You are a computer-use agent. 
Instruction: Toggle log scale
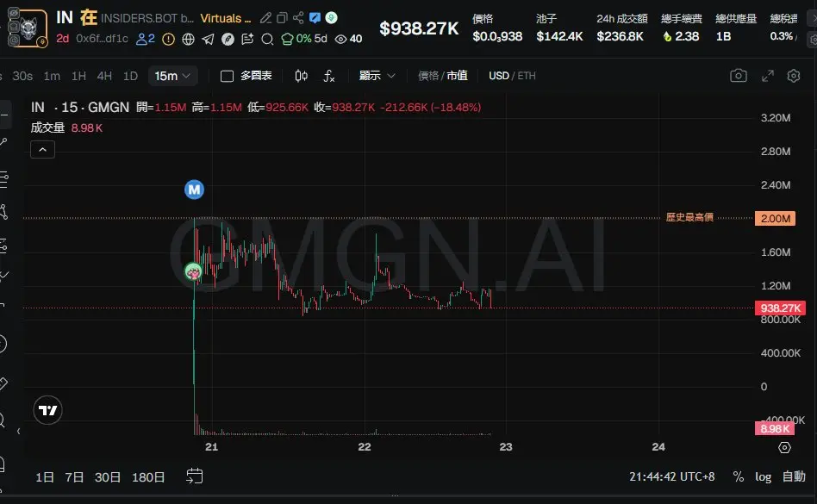pyautogui.click(x=763, y=476)
